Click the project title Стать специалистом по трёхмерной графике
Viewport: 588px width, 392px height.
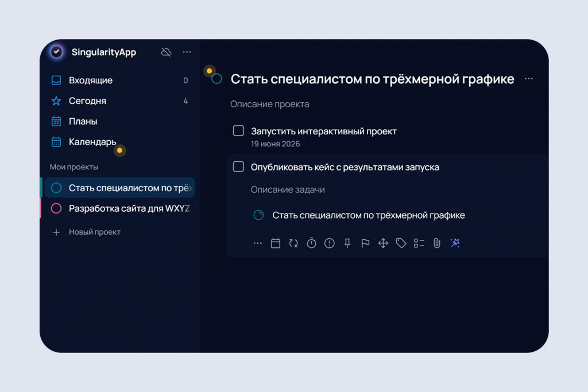tap(372, 79)
